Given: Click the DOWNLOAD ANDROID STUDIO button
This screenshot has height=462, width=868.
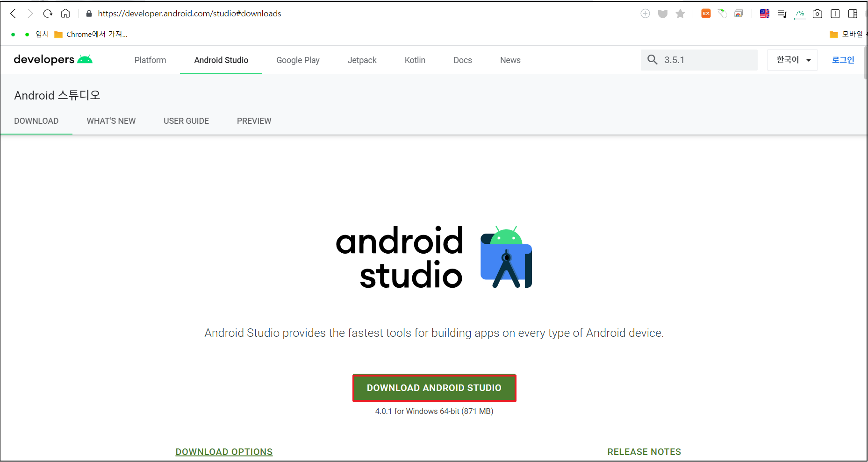Looking at the screenshot, I should [x=434, y=388].
